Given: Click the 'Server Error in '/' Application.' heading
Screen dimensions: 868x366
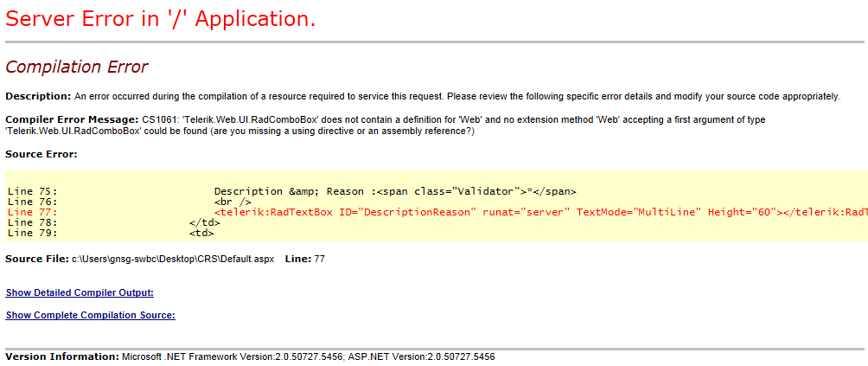Looking at the screenshot, I should point(161,19).
